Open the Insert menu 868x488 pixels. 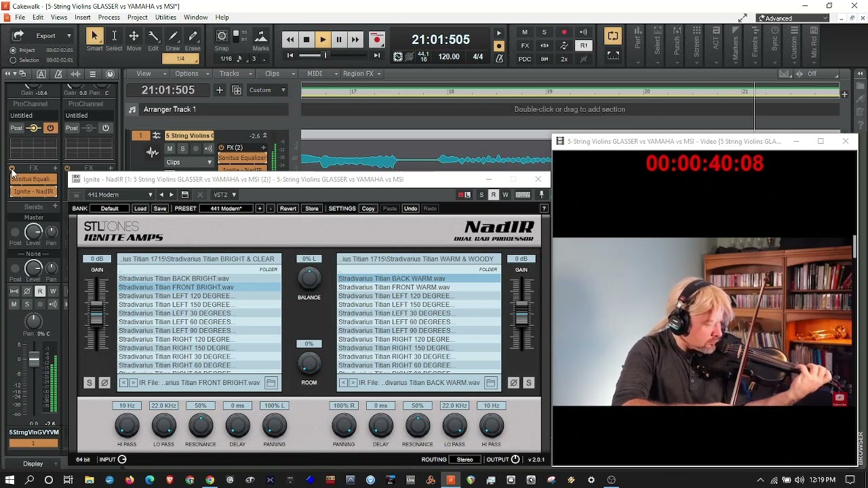83,17
